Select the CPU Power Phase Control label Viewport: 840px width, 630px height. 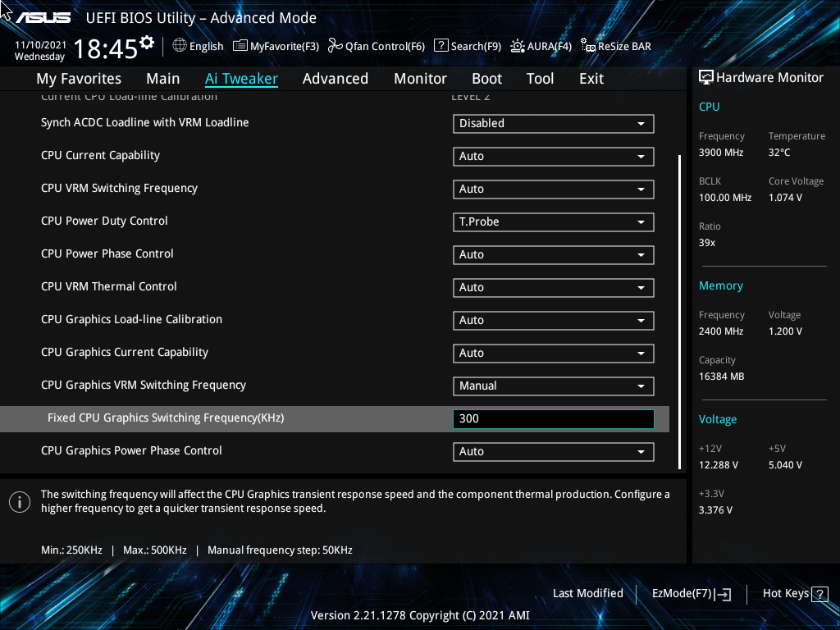click(x=107, y=253)
